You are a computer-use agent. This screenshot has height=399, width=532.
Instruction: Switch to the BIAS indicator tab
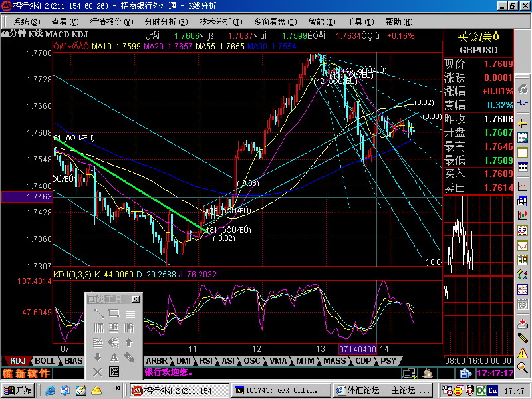[x=73, y=361]
